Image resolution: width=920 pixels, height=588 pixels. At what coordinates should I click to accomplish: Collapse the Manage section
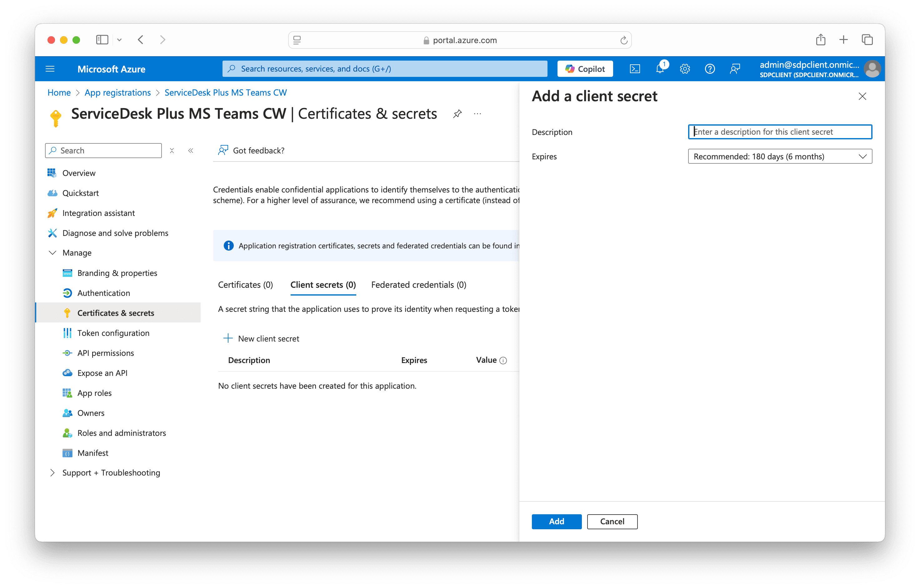pos(53,252)
